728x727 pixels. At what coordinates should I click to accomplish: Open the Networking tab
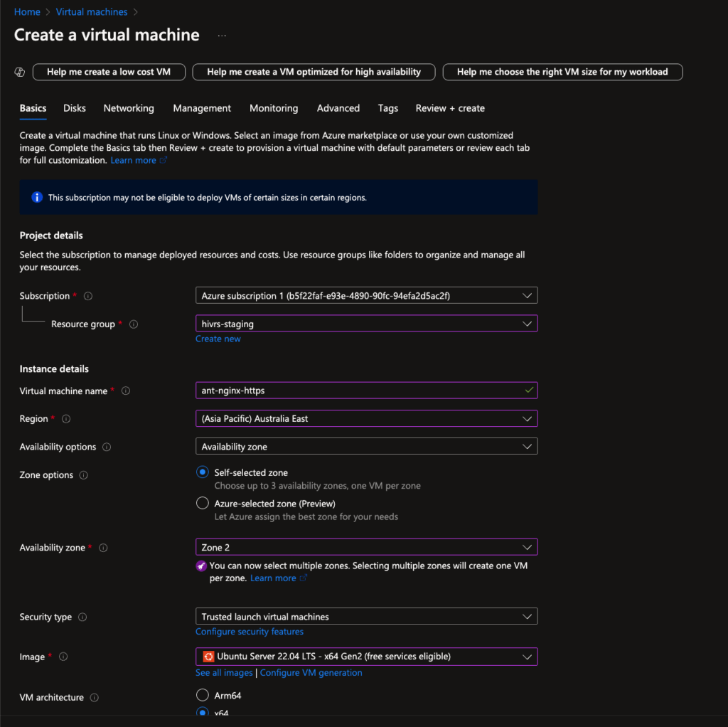pos(129,108)
